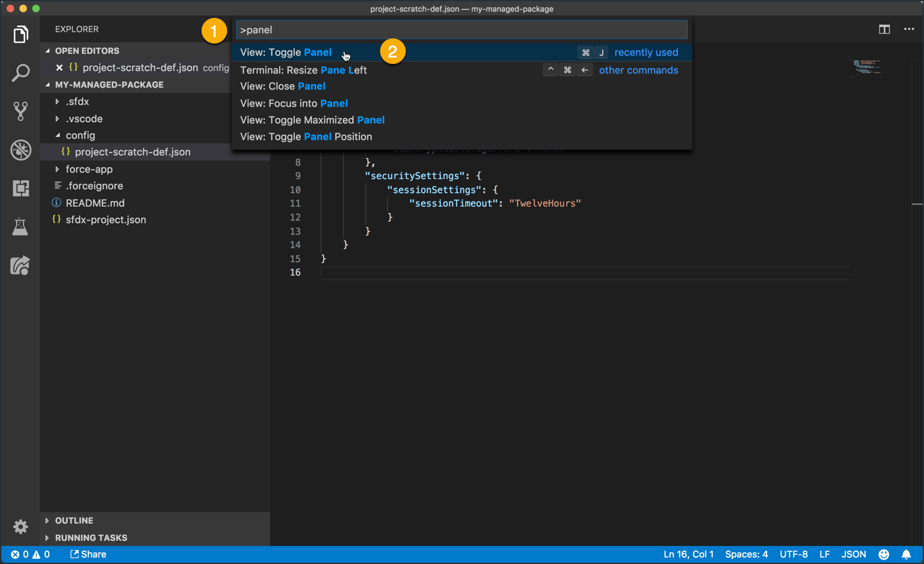Open the Live Share activity bar icon
Viewport: 924px width, 564px height.
pos(20,265)
